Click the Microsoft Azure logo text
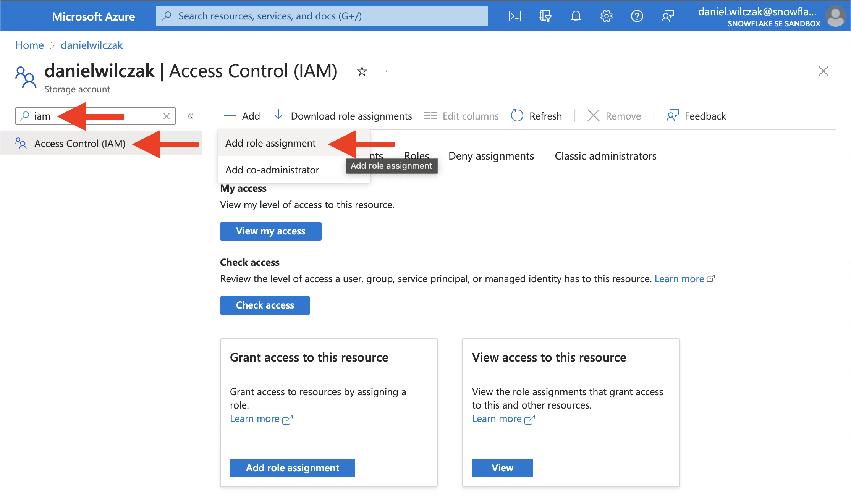 (93, 16)
